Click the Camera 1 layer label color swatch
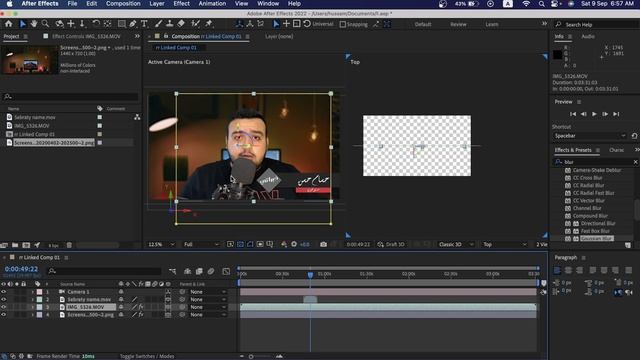This screenshot has width=640, height=360. [40, 292]
